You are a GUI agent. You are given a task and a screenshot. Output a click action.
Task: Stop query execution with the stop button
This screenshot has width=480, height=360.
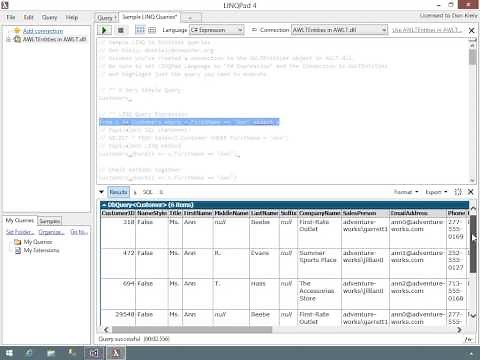coord(121,30)
